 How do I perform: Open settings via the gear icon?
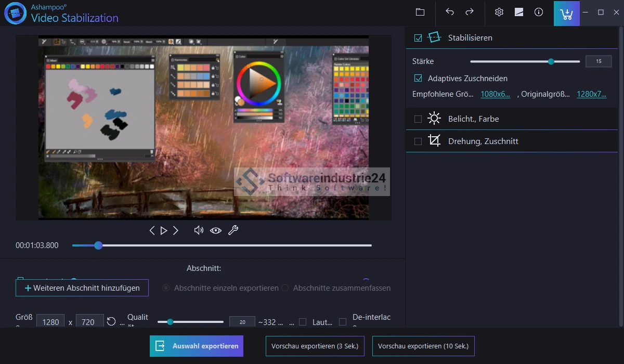click(499, 12)
